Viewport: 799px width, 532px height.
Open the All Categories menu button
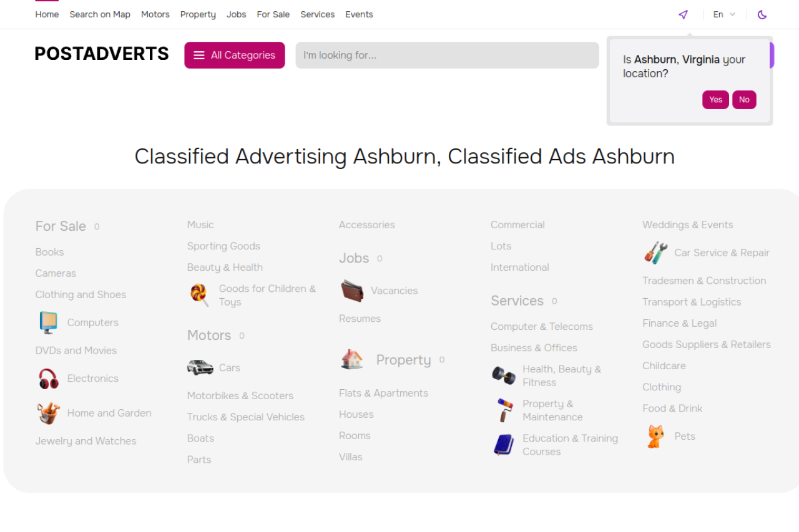235,55
